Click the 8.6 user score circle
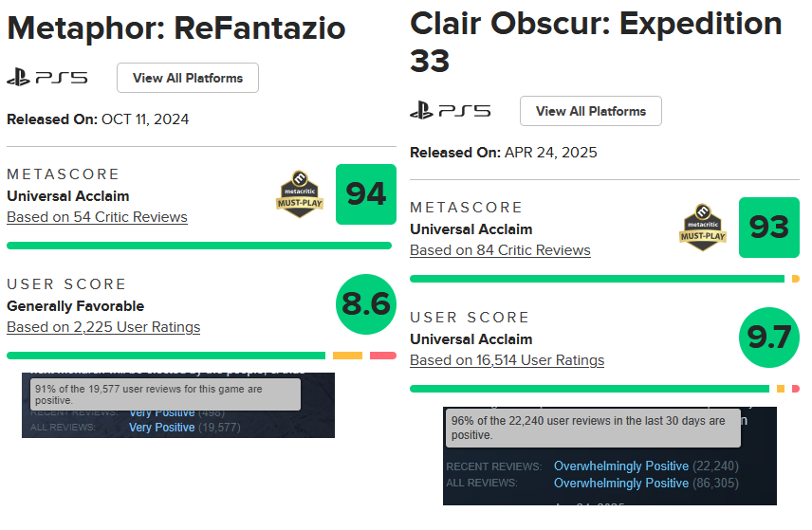 366,304
